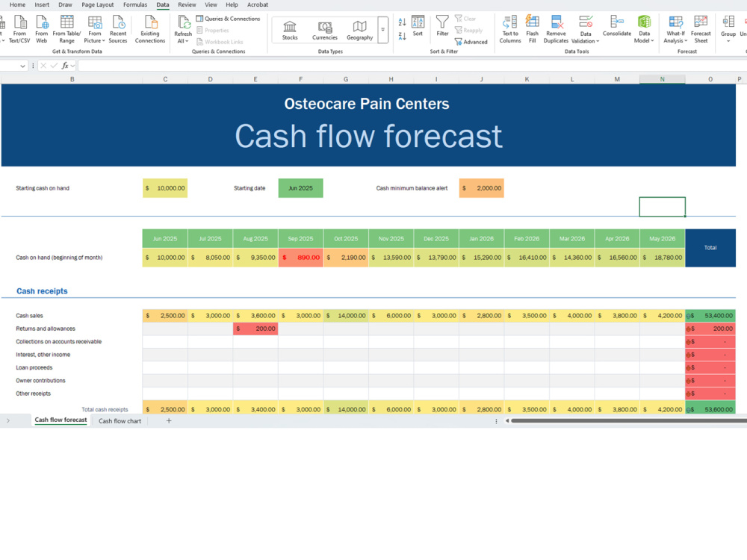Select the Jun 2025 starting date cell
Screen dimensions: 747x560
click(300, 188)
